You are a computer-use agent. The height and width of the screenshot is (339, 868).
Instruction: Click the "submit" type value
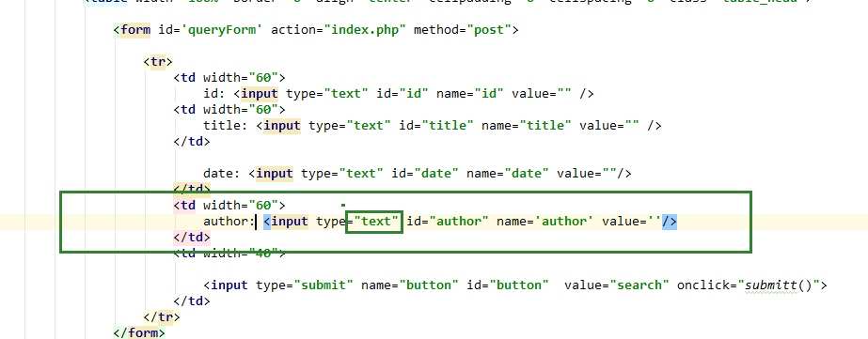tap(324, 285)
